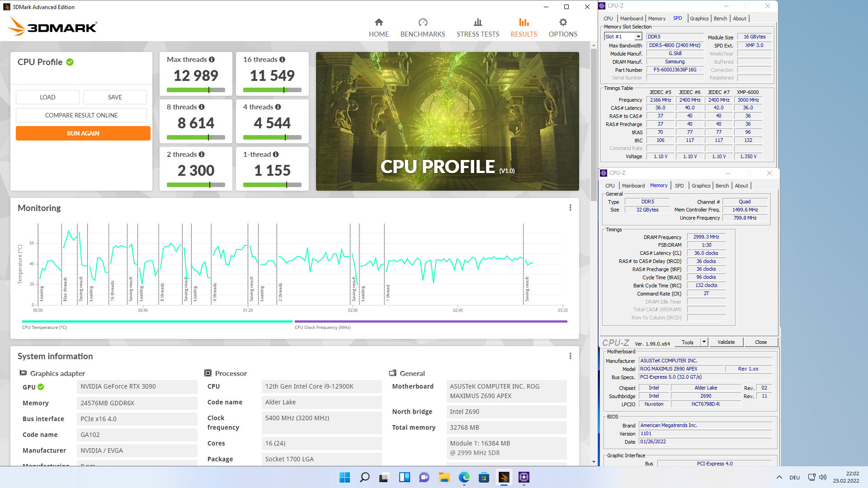Click the LOAD button
This screenshot has height=488, width=868.
tap(47, 97)
